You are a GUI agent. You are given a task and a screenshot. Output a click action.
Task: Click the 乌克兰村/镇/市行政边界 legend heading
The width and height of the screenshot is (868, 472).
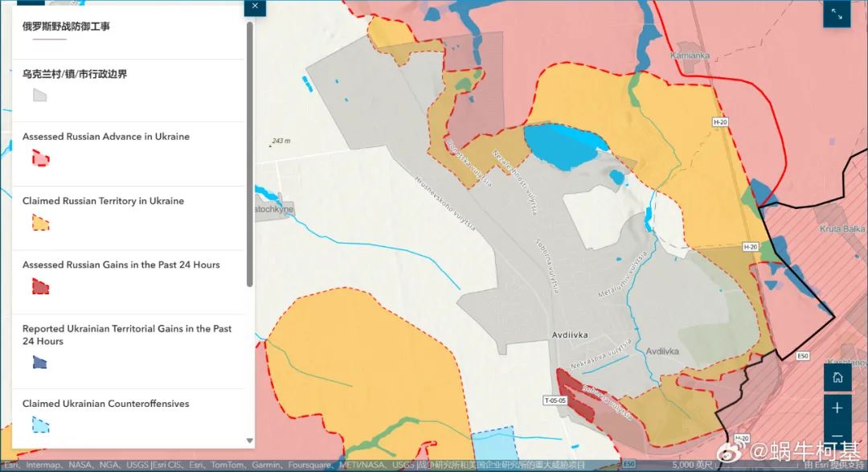pos(74,74)
